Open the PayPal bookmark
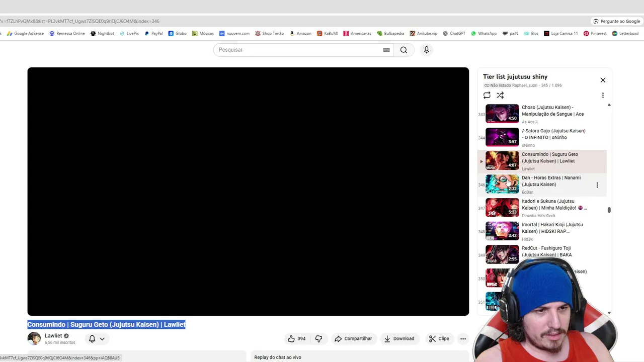Viewport: 644px width, 362px height. click(x=153, y=34)
